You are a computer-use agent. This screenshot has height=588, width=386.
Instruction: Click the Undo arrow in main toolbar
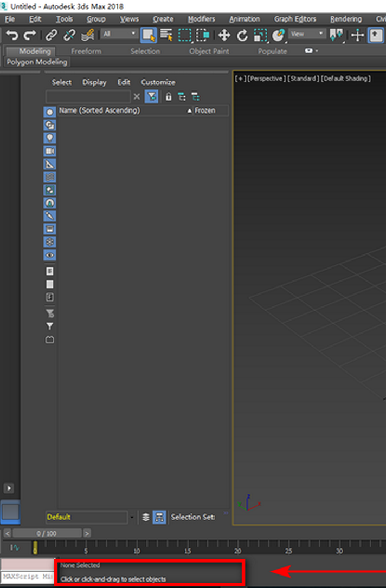(x=11, y=35)
